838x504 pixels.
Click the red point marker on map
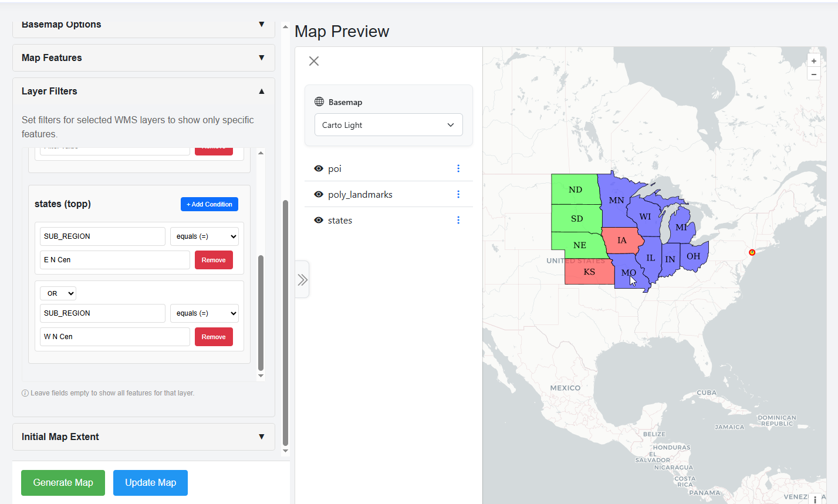752,252
